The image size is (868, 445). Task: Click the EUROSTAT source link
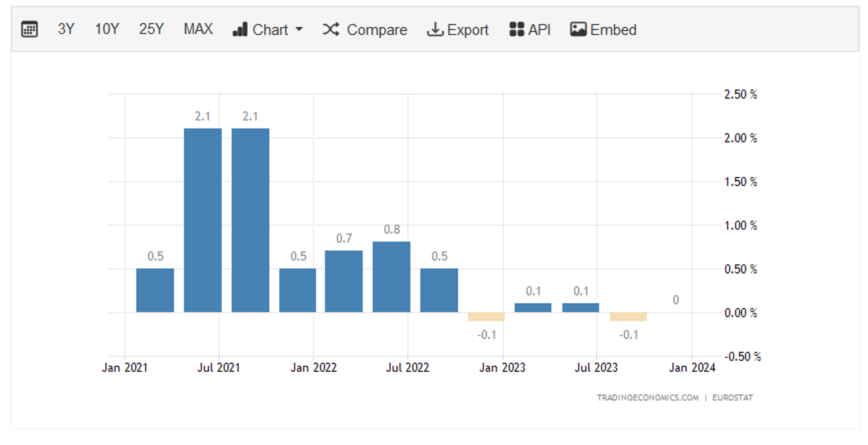click(x=733, y=398)
